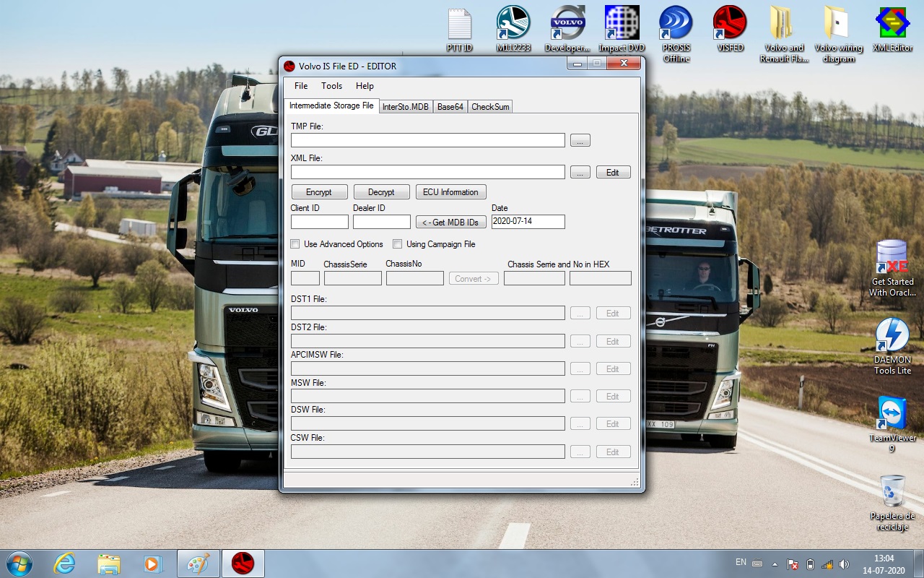Open the media player taskbar icon

point(152,564)
